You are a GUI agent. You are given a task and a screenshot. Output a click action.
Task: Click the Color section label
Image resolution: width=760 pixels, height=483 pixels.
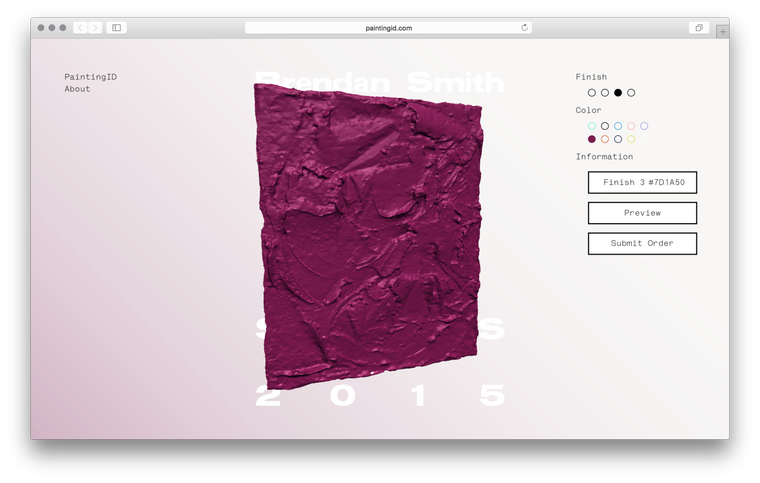[588, 110]
